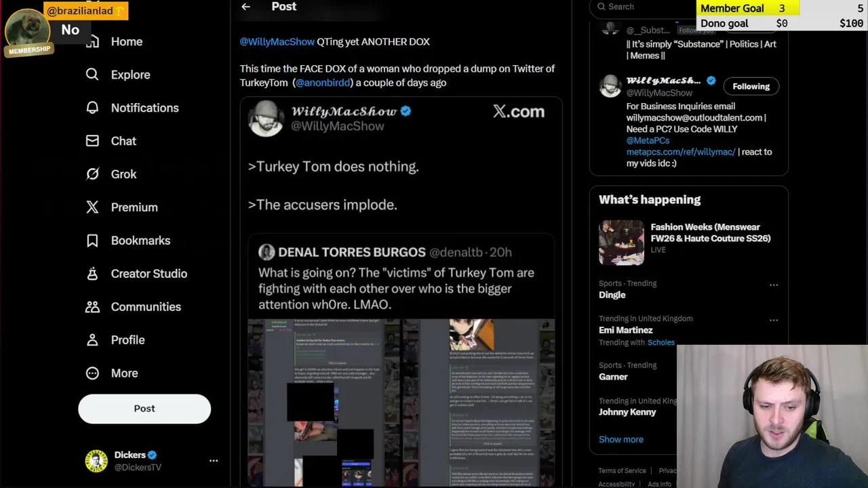Open the screenshot image in quoted tweet
868x488 pixels.
(x=401, y=403)
